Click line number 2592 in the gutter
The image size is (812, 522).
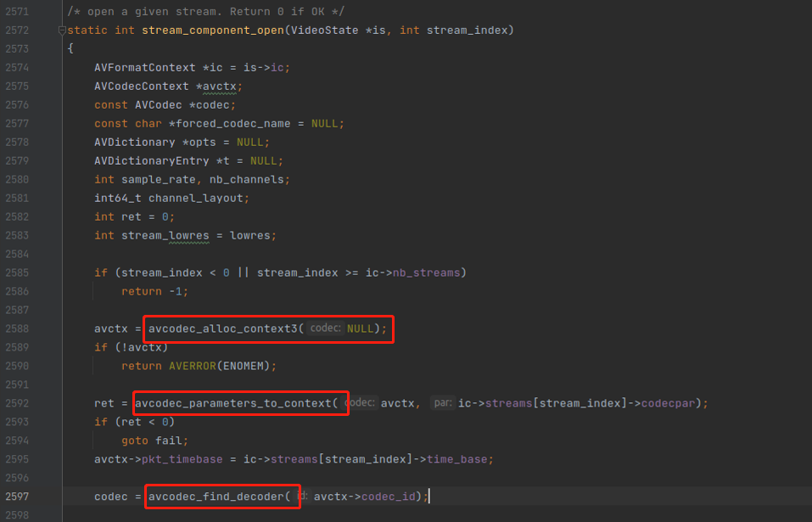17,403
